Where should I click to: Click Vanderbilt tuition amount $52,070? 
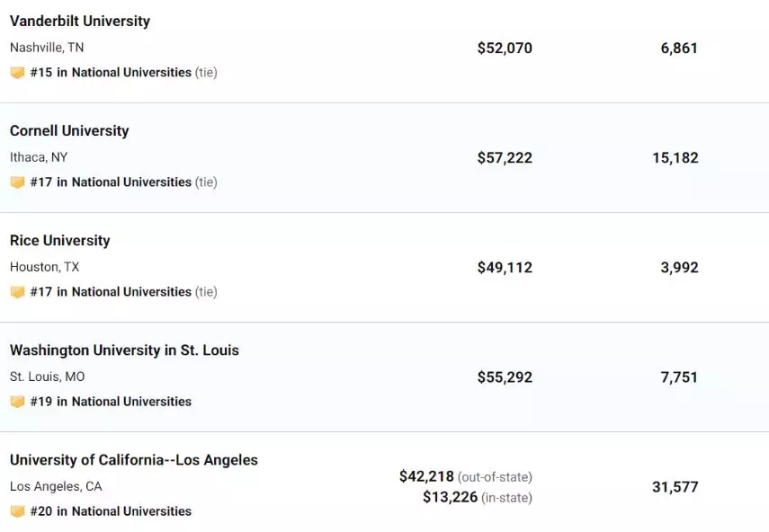click(505, 48)
